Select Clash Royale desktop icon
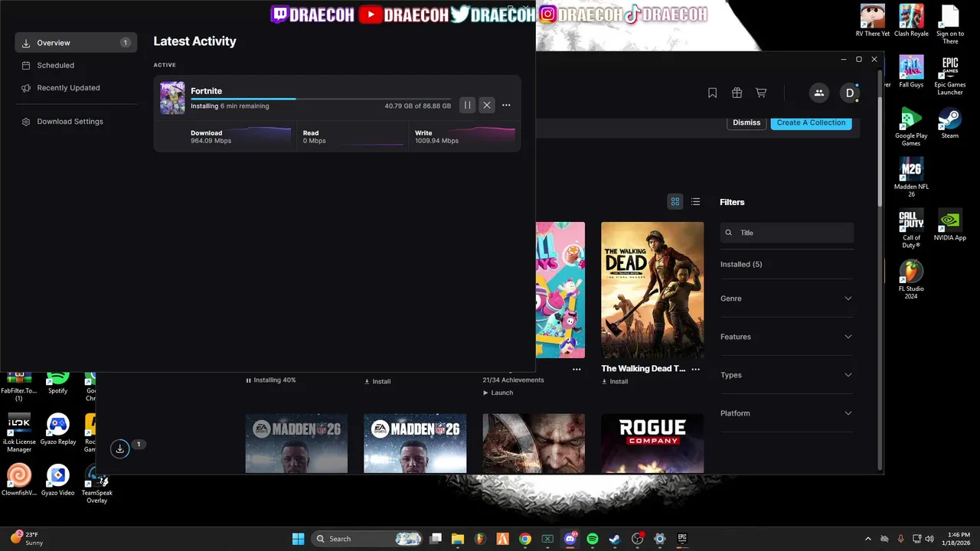 pos(911,21)
